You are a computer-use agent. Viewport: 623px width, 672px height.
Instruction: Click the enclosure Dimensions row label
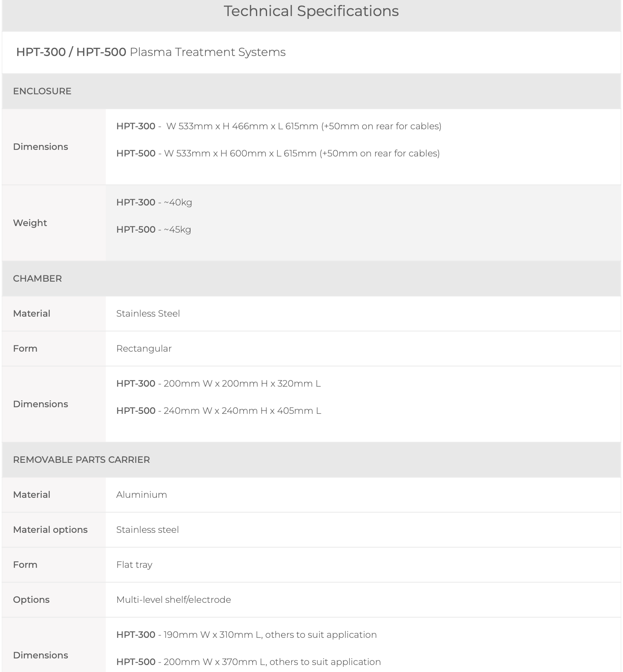coord(40,147)
